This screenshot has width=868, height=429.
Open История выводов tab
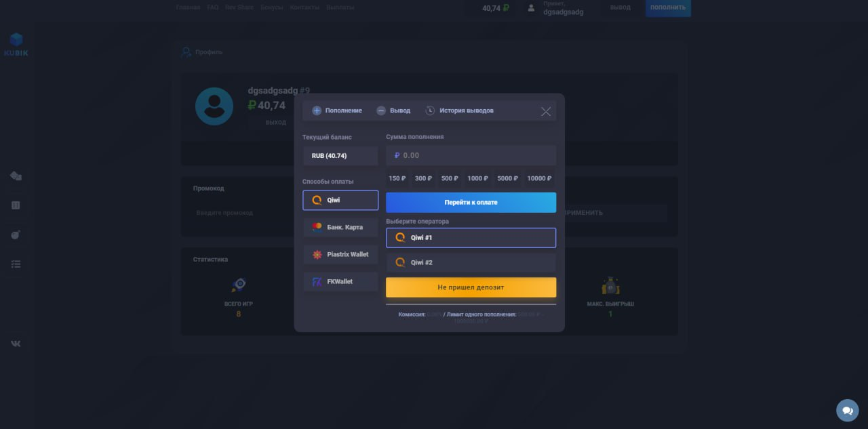[x=459, y=110]
